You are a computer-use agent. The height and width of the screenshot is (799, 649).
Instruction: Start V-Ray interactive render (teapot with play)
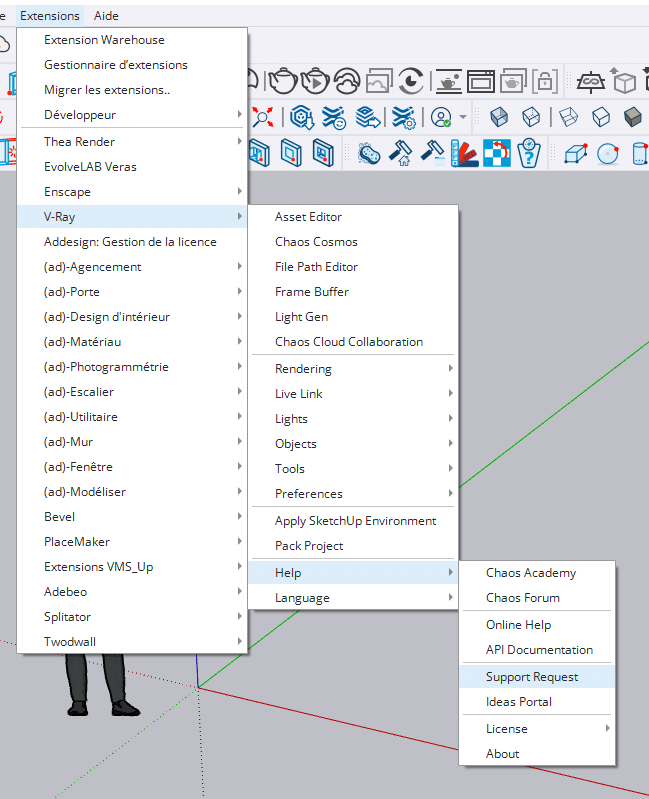(315, 80)
